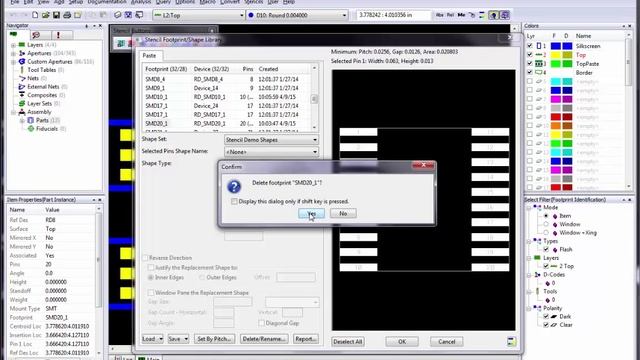Image resolution: width=640 pixels, height=360 pixels.
Task: Click the Parts icon in Navigator tree
Action: (30, 120)
